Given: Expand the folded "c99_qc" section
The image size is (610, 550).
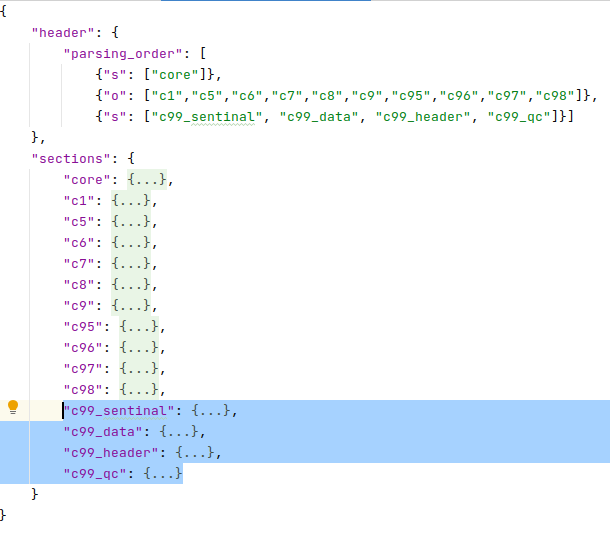Looking at the screenshot, I should [x=163, y=474].
